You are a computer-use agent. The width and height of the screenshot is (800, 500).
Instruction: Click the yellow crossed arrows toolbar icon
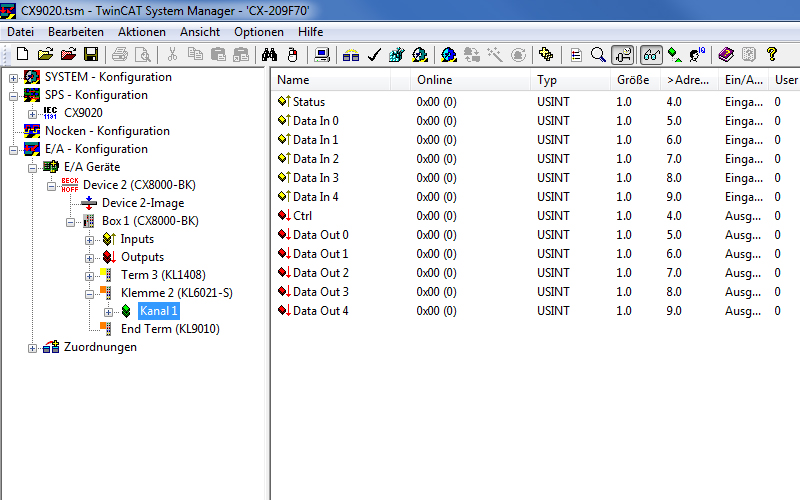pos(546,54)
